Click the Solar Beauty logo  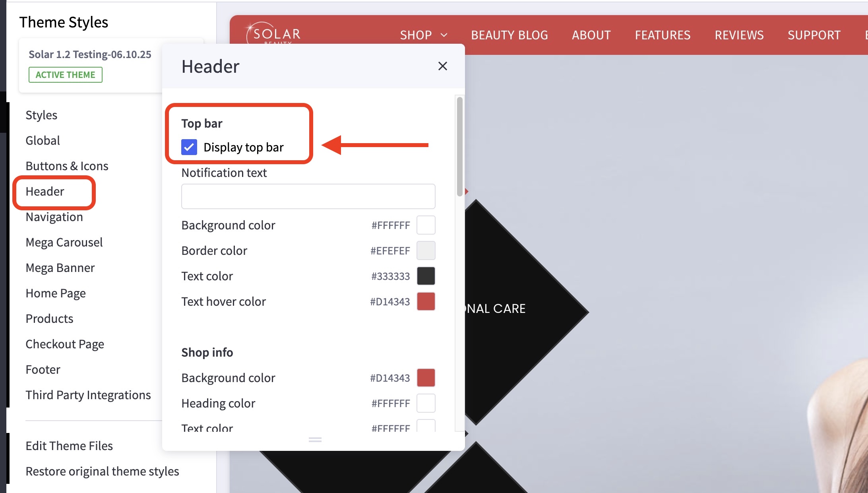pos(274,34)
